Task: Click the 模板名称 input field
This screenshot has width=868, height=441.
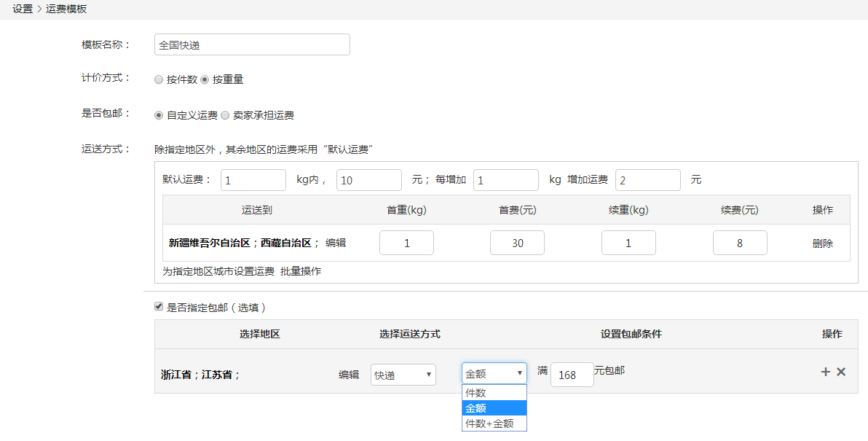Action: click(x=252, y=44)
